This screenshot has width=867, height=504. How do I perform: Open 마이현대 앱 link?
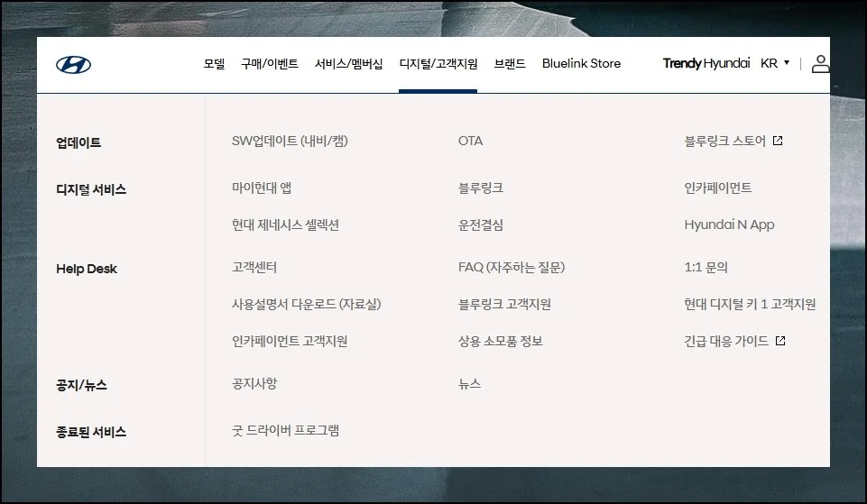(262, 188)
